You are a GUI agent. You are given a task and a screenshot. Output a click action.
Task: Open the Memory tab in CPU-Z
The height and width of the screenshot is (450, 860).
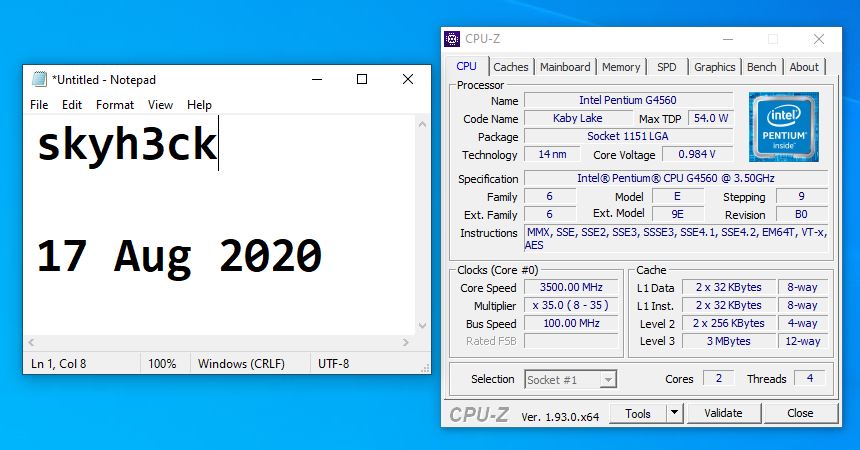pos(621,67)
